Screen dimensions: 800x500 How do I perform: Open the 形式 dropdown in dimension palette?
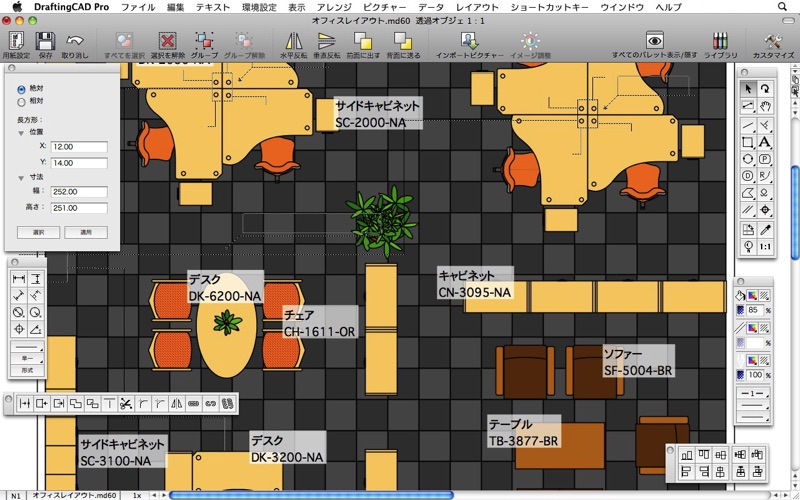click(x=28, y=370)
